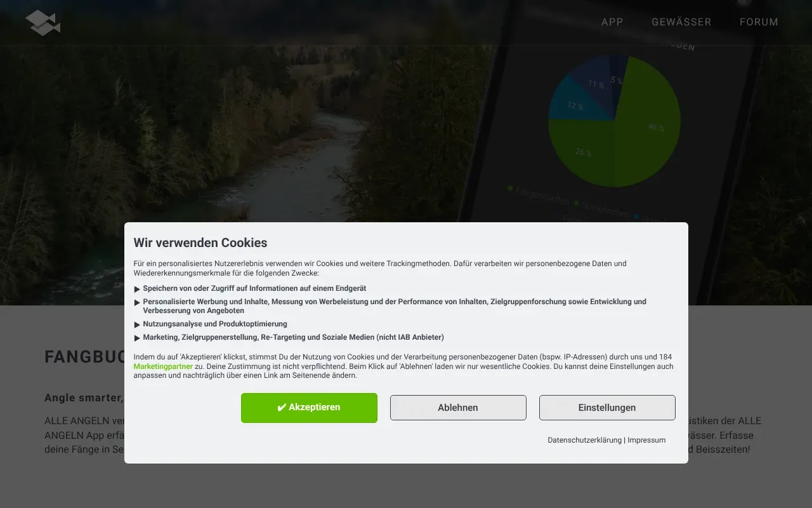
Task: Expand 'Speichern von oder Zugriff auf Informationen' triangle
Action: [137, 289]
